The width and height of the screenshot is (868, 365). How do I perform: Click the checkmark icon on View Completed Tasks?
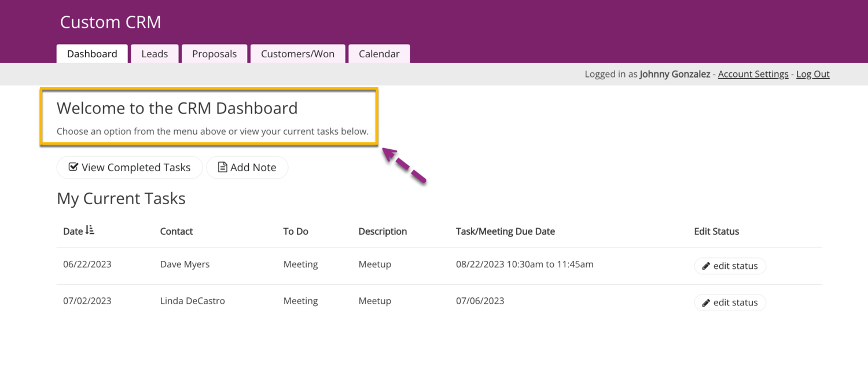(73, 167)
